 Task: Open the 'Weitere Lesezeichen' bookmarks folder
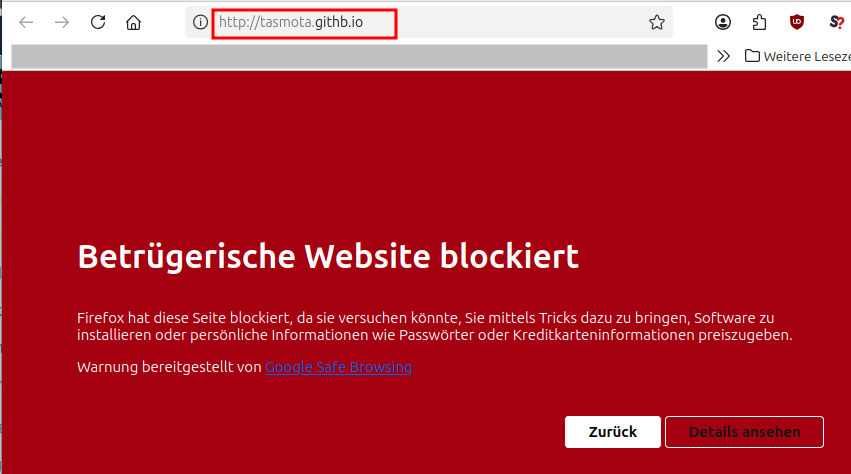coord(797,56)
